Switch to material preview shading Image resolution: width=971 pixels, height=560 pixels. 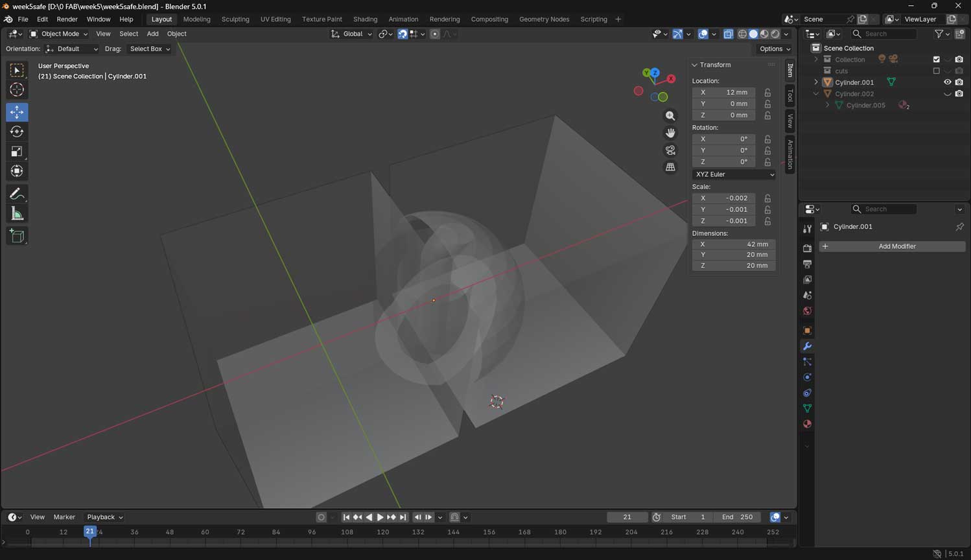tap(764, 34)
